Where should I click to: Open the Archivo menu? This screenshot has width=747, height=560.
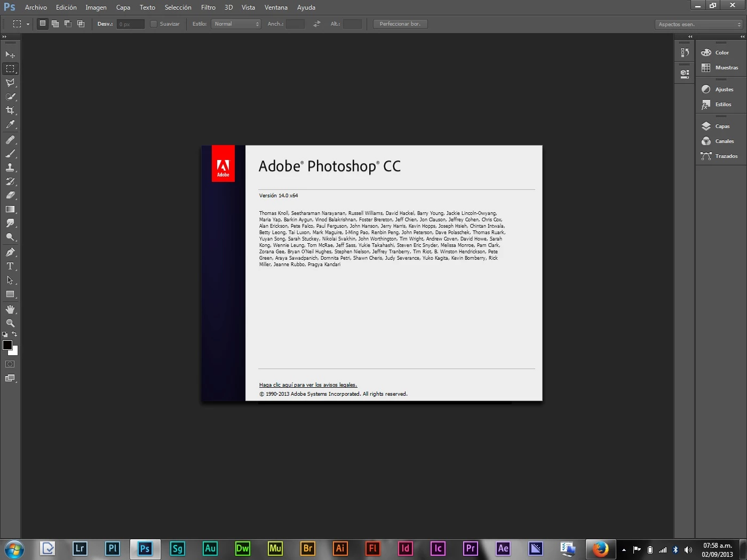pos(36,7)
